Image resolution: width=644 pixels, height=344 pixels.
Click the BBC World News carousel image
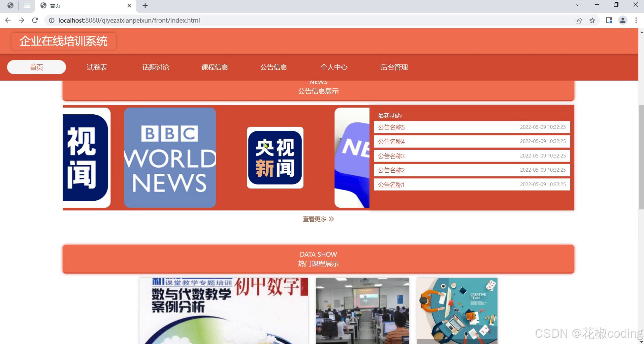pyautogui.click(x=170, y=157)
